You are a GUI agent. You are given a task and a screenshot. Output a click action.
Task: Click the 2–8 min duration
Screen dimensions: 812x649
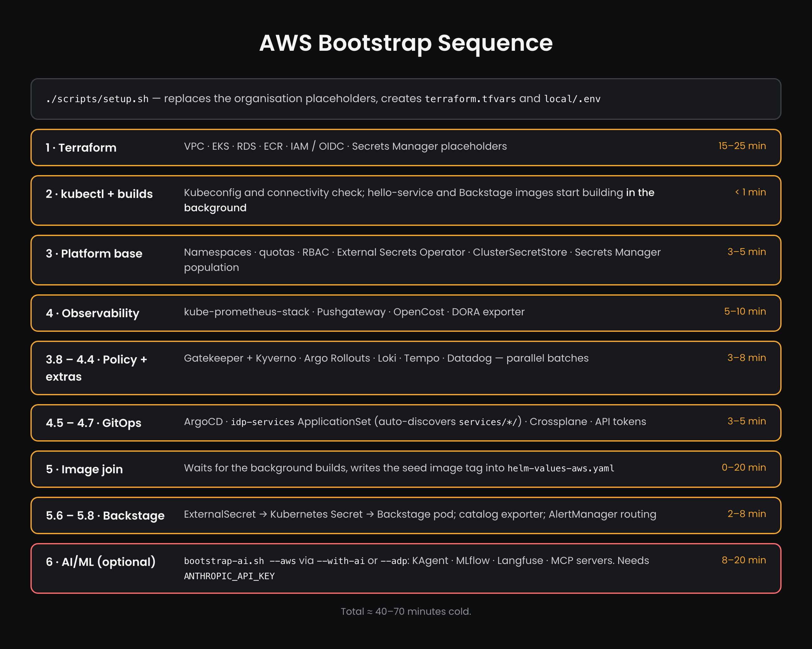point(746,514)
